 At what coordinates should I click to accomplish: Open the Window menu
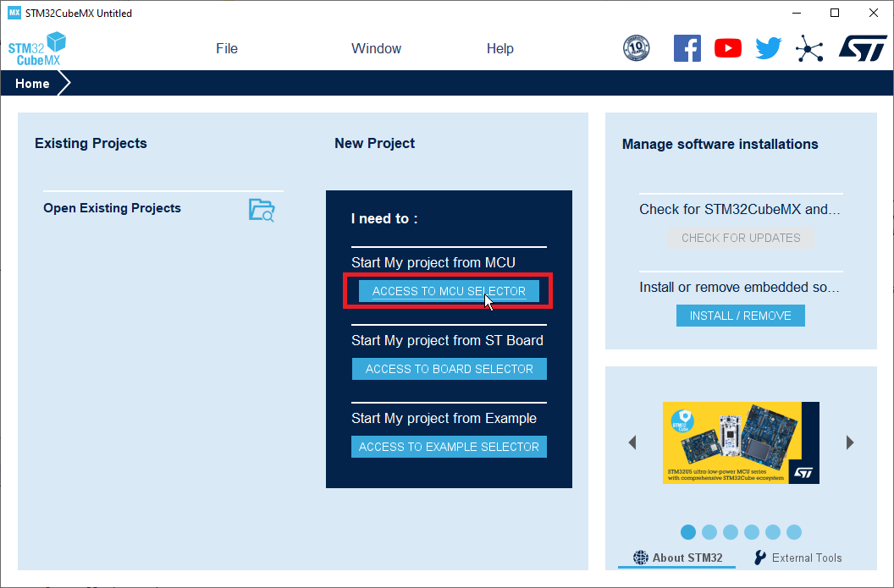tap(376, 48)
